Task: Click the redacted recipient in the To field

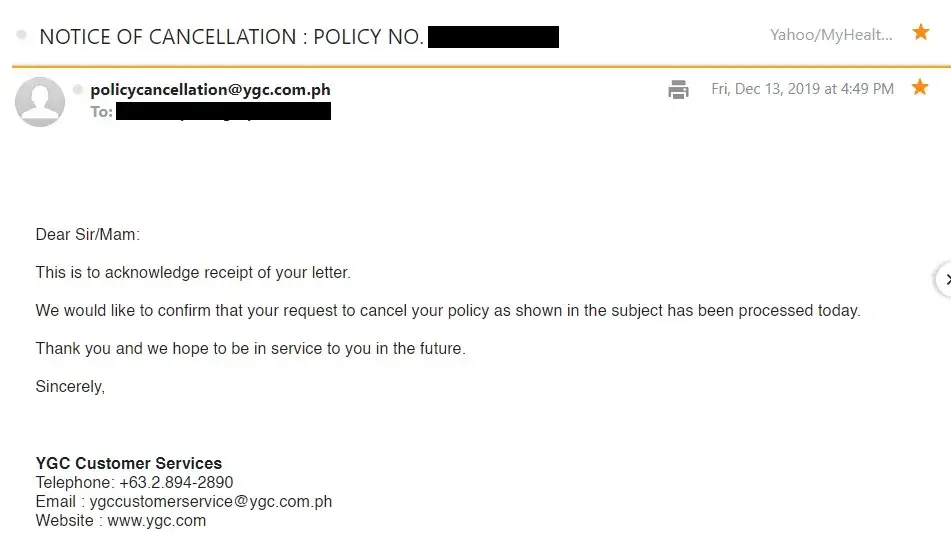Action: [223, 111]
